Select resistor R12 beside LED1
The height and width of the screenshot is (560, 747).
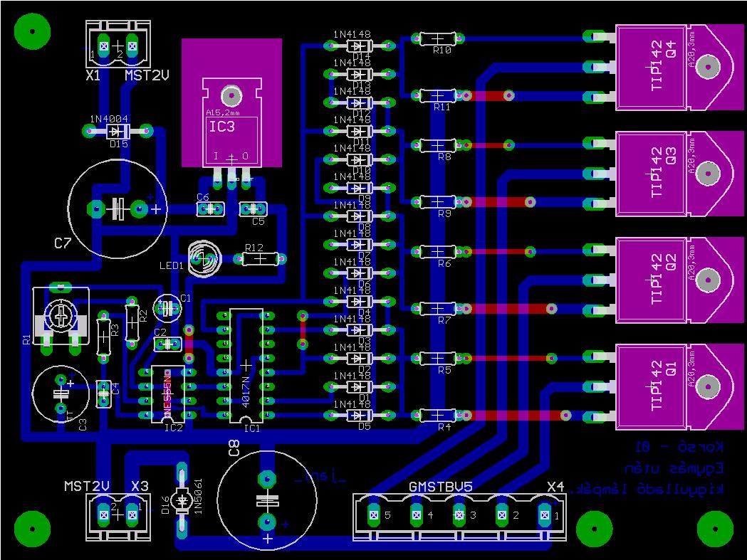point(260,258)
